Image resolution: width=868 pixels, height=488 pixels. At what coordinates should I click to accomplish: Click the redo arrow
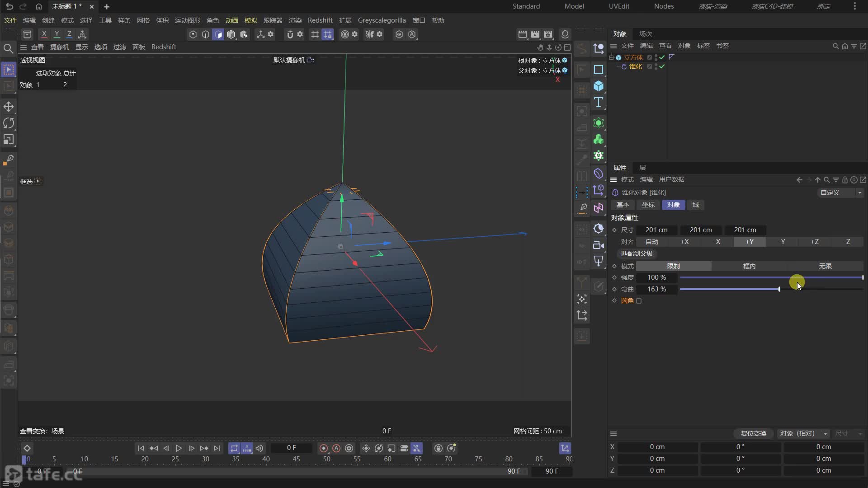23,6
